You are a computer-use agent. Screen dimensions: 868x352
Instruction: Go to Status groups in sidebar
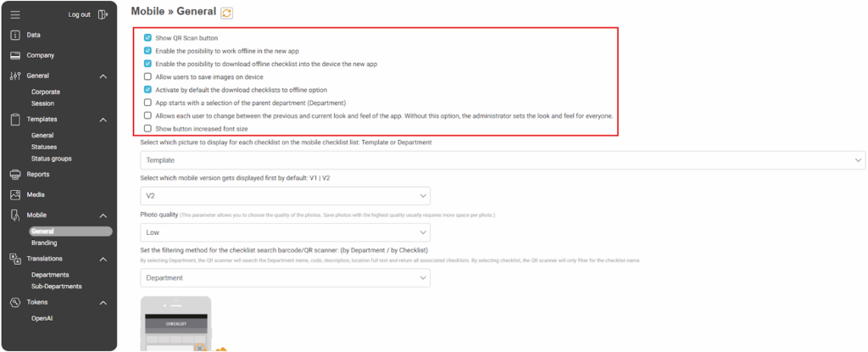pyautogui.click(x=51, y=158)
